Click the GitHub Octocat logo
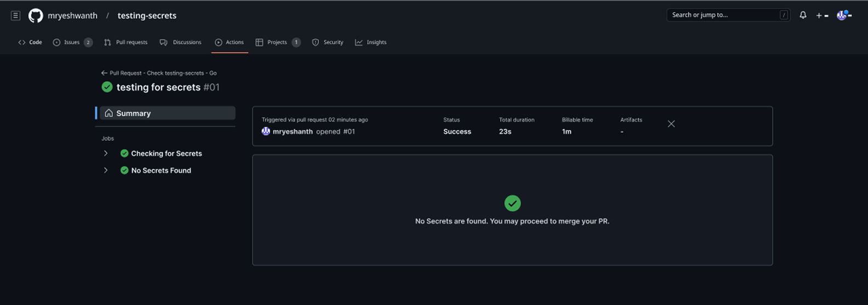The width and height of the screenshot is (868, 305). [36, 15]
